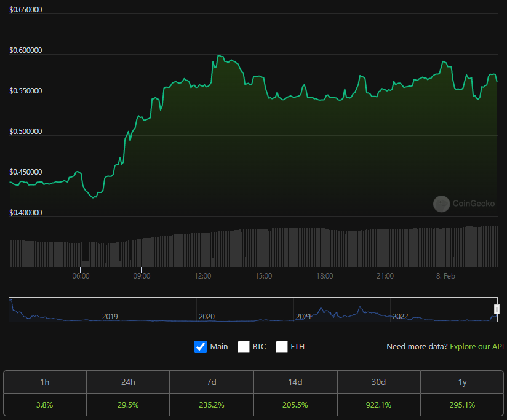Select the 1h time range header
The width and height of the screenshot is (507, 420).
(44, 382)
